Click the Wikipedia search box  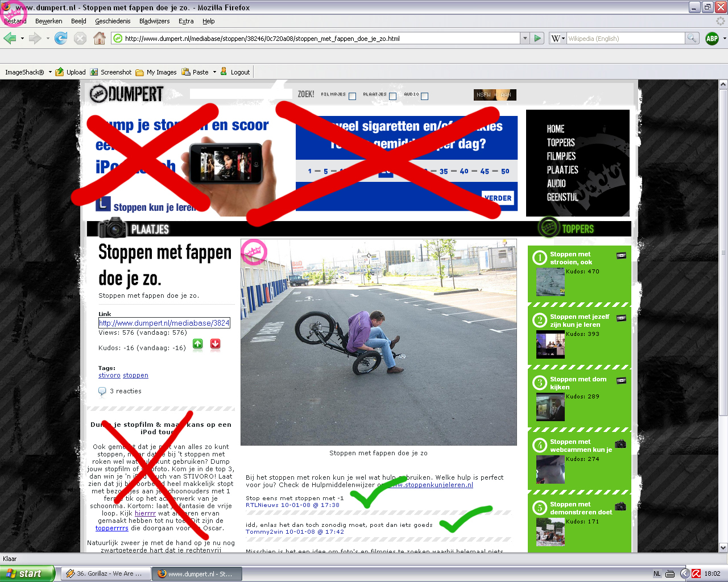pos(626,39)
